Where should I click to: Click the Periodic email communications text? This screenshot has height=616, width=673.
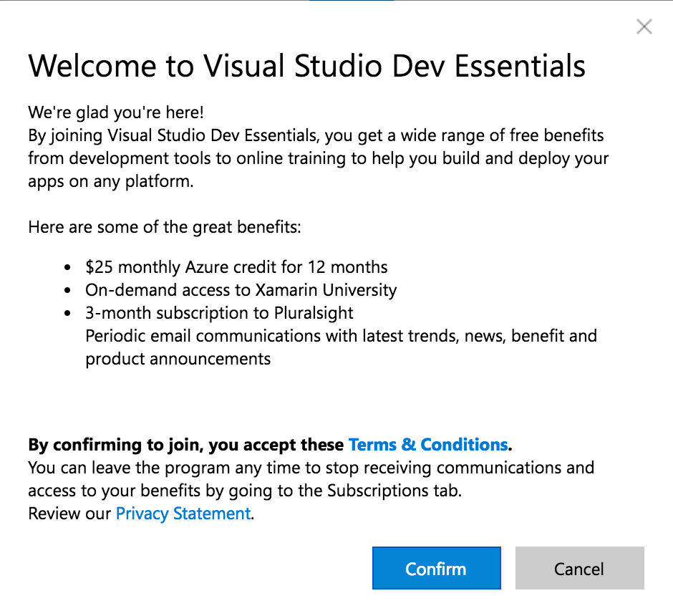click(x=341, y=336)
